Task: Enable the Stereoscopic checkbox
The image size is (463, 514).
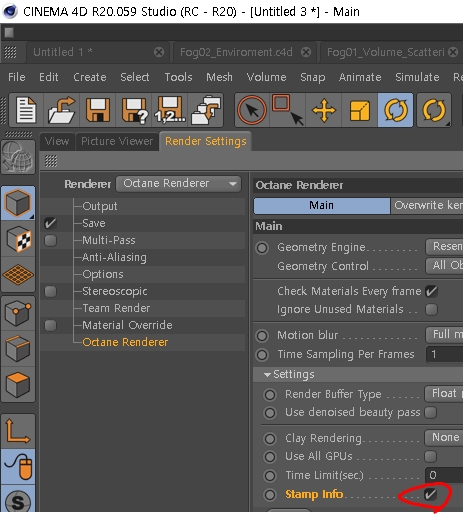Action: 50,291
